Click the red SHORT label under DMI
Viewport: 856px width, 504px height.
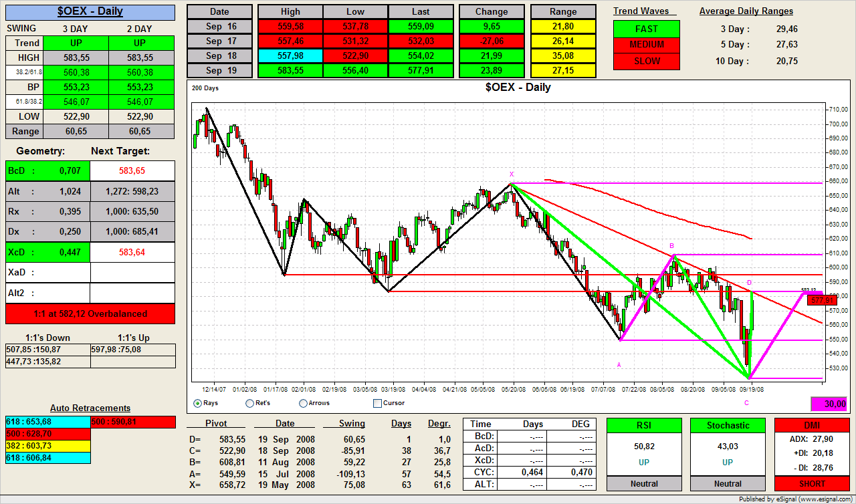point(811,483)
